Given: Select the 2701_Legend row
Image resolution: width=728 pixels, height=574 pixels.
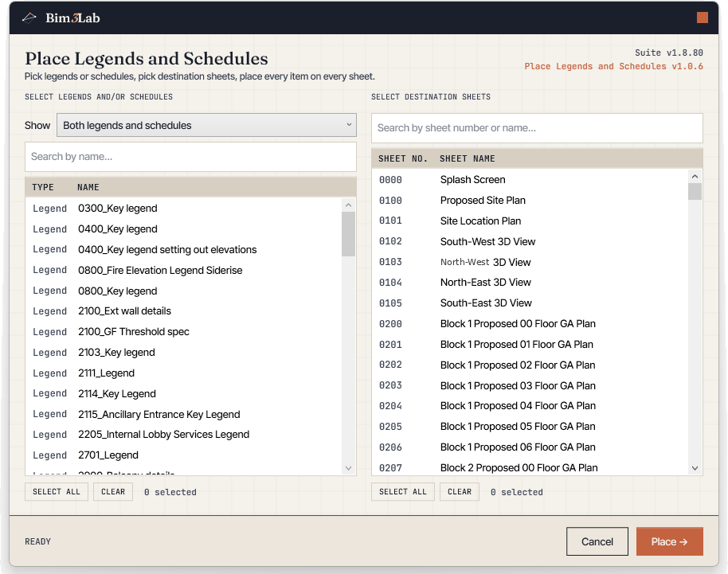Looking at the screenshot, I should click(x=184, y=455).
